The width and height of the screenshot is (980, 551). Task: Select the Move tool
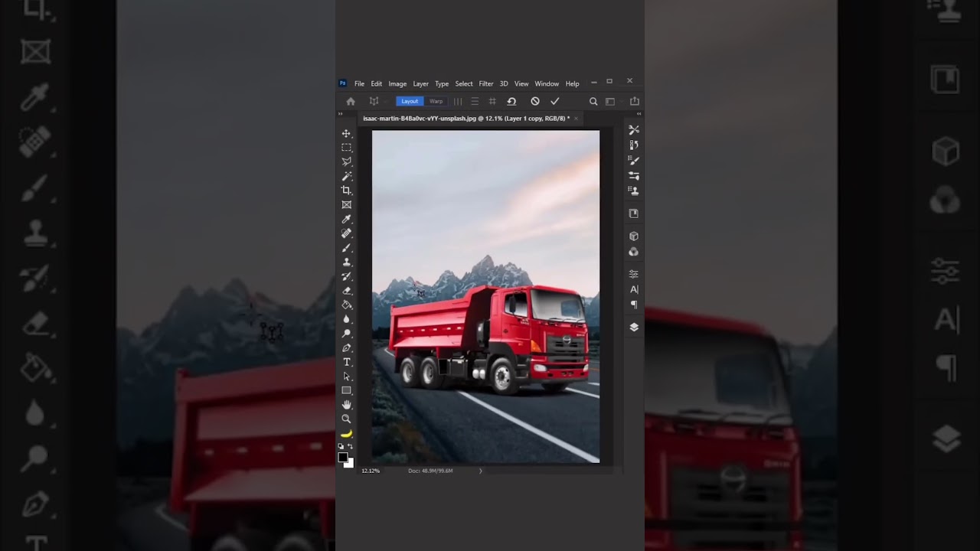tap(346, 133)
